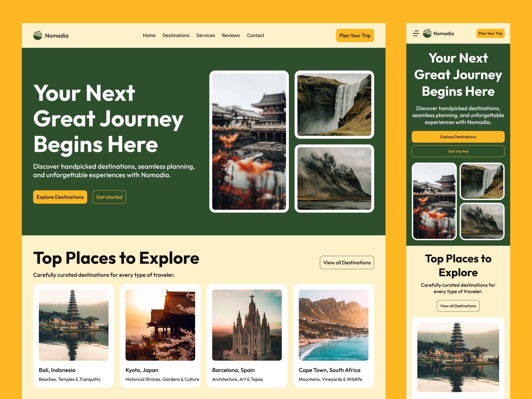Click 'Historical Shrines, Gardens & Culture' caption

tap(162, 379)
